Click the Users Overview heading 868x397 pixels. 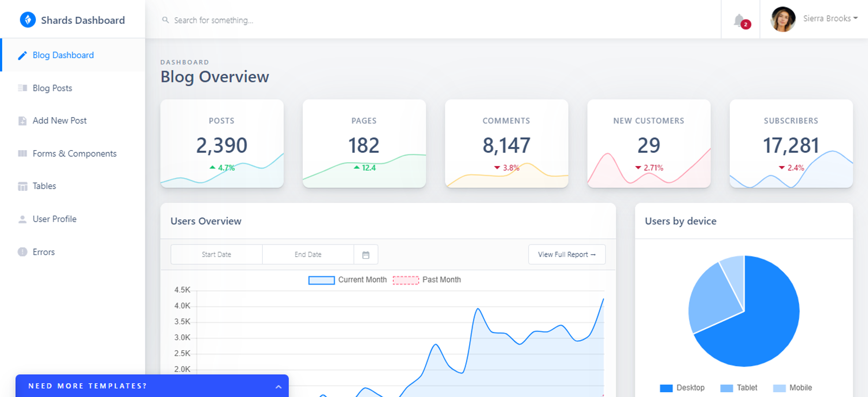point(206,221)
